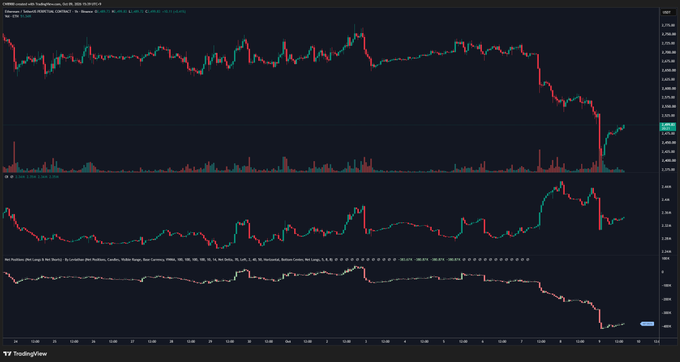Click the 2,650.00 price axis label
Viewport: 680px width, 362px height.
[668, 70]
